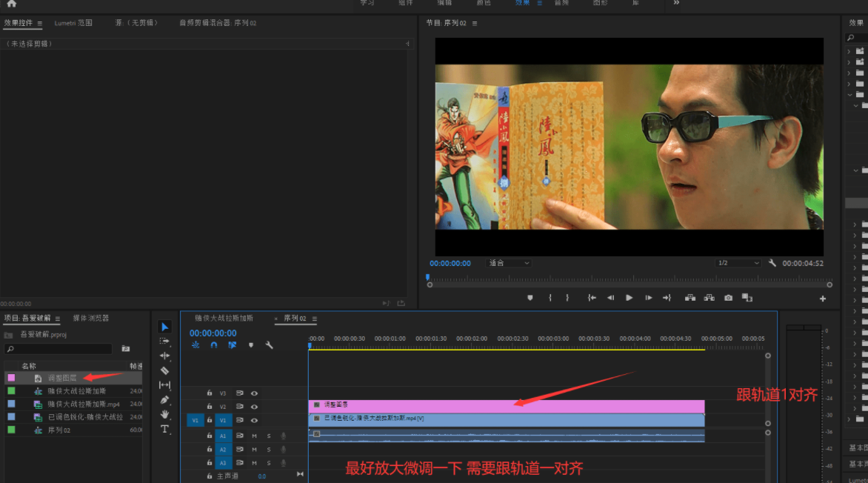This screenshot has width=868, height=483.
Task: Select the Razor tool
Action: tap(164, 370)
